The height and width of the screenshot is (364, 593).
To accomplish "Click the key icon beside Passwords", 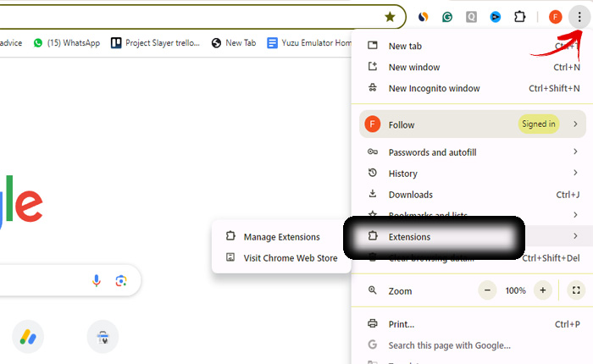I will [x=373, y=152].
